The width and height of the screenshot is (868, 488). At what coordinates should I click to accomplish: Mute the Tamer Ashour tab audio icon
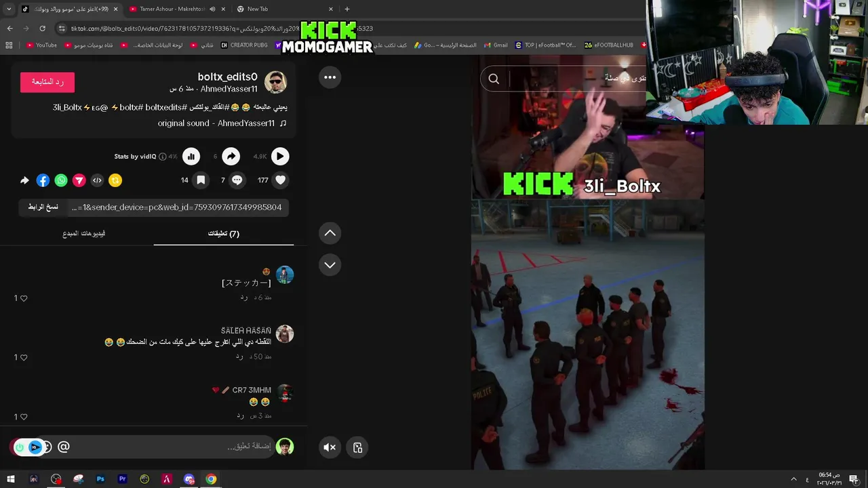click(212, 9)
